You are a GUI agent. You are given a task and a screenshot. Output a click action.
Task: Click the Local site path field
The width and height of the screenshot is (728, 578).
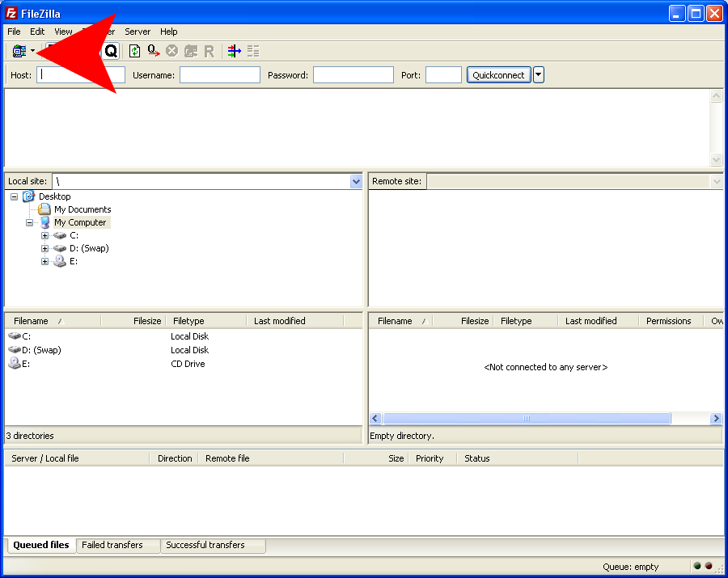point(201,181)
